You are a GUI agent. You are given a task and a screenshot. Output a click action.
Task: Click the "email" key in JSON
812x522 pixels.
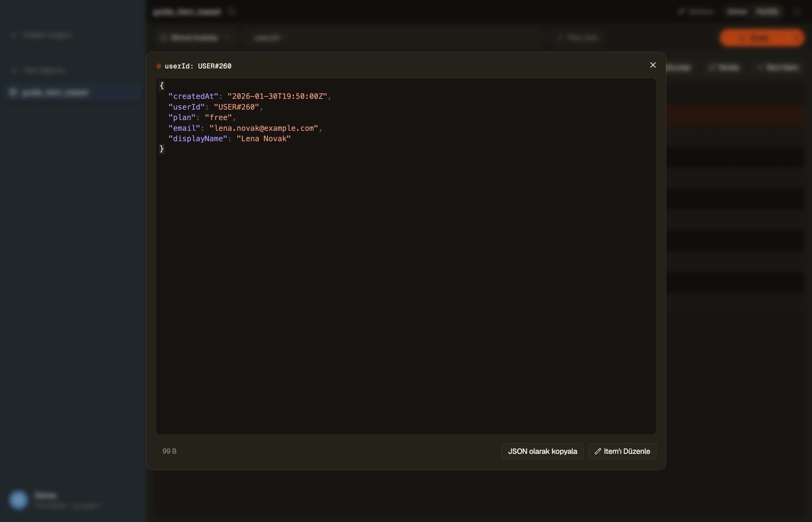click(184, 128)
